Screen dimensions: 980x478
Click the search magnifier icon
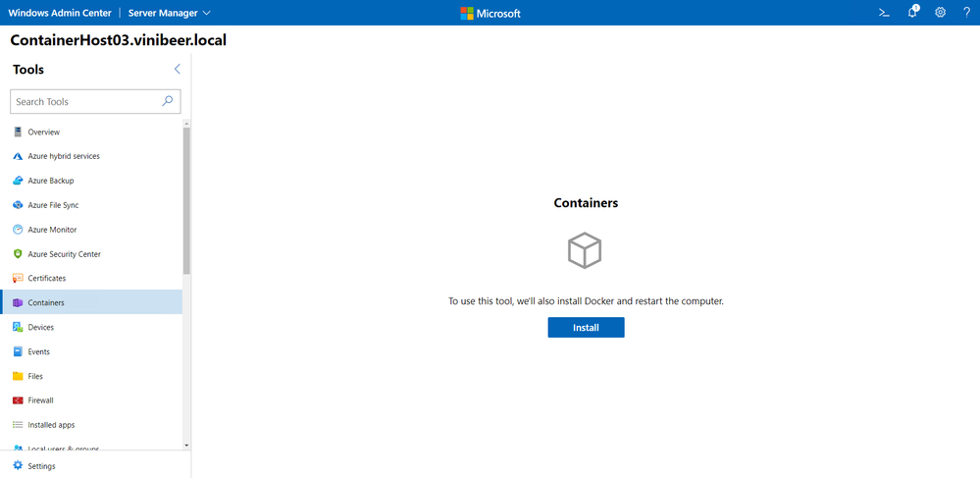[x=168, y=101]
